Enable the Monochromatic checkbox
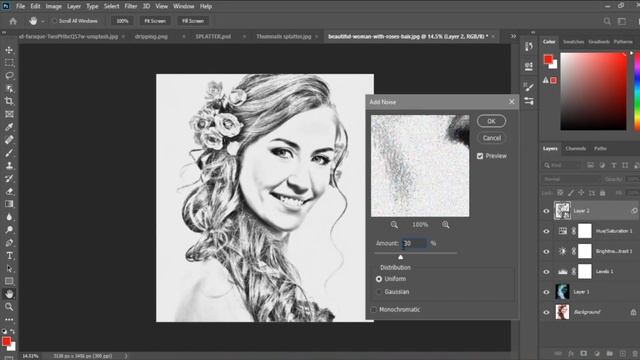Viewport: 640px width, 360px height. (x=373, y=309)
